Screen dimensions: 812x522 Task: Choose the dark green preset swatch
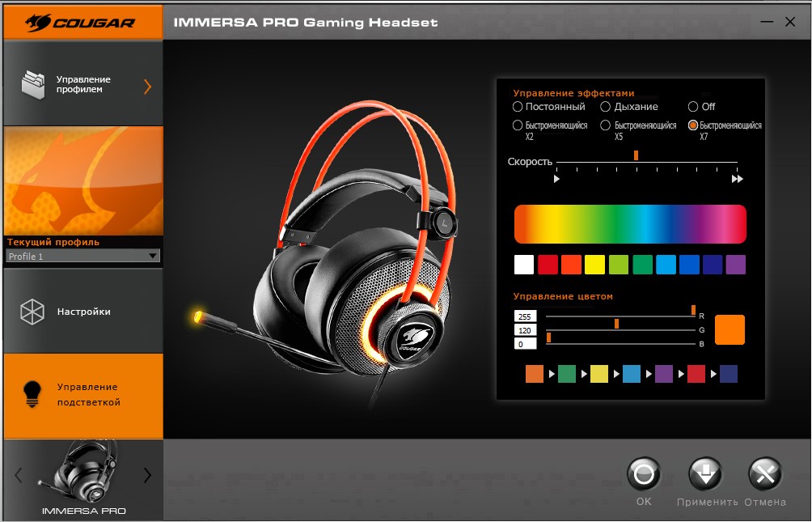point(642,265)
